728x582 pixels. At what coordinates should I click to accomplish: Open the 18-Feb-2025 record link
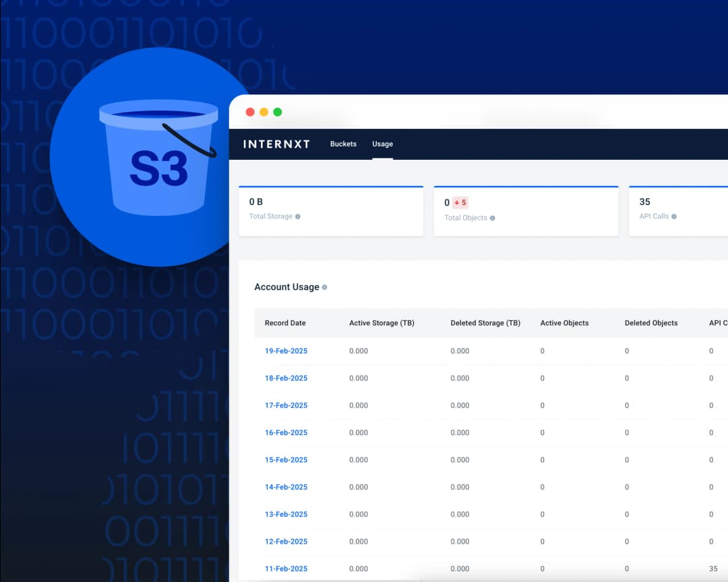286,378
